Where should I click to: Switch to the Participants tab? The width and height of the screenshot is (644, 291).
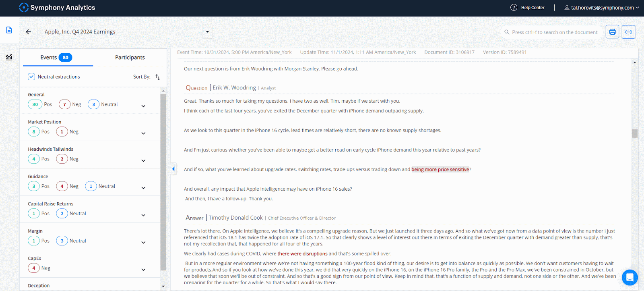pyautogui.click(x=130, y=58)
